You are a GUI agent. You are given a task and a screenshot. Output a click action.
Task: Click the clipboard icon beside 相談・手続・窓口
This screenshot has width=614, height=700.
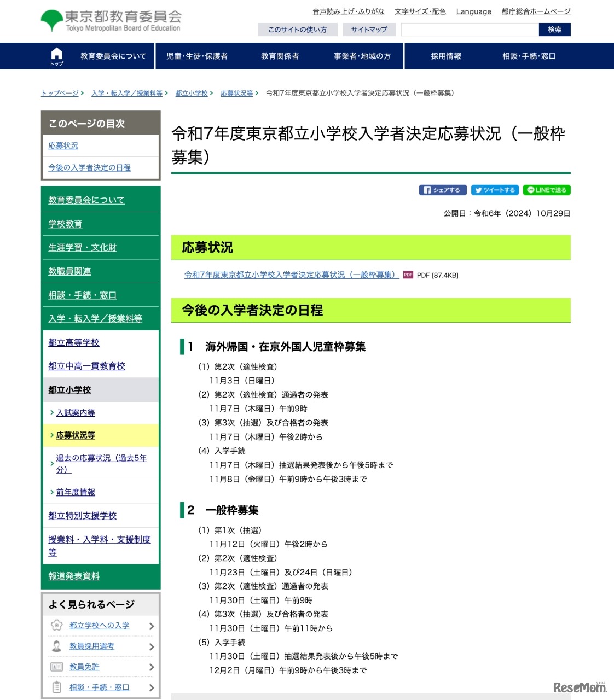[56, 687]
